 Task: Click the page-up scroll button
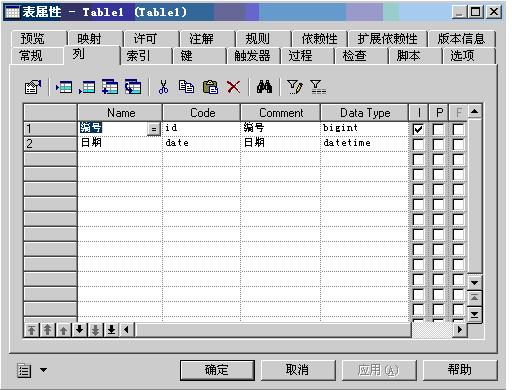point(475,298)
